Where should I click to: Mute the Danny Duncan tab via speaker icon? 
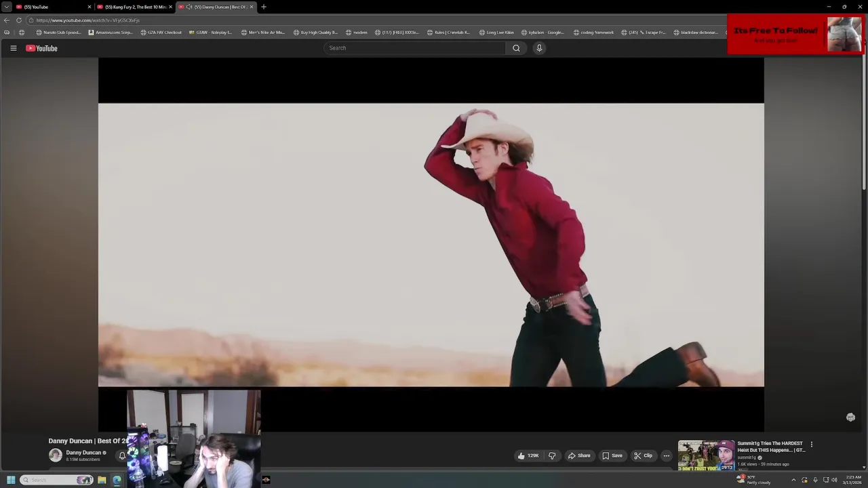pyautogui.click(x=189, y=7)
